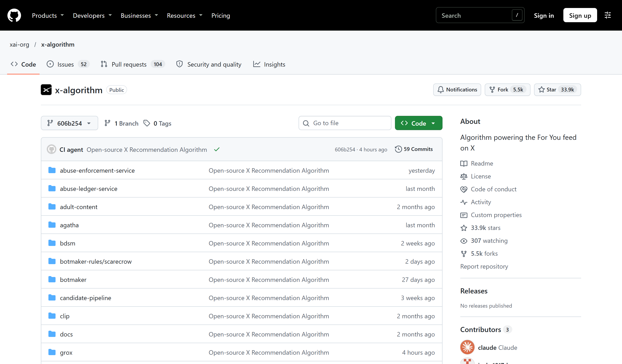The image size is (622, 364).
Task: Click the branch icon beside 1 Branch
Action: click(107, 123)
